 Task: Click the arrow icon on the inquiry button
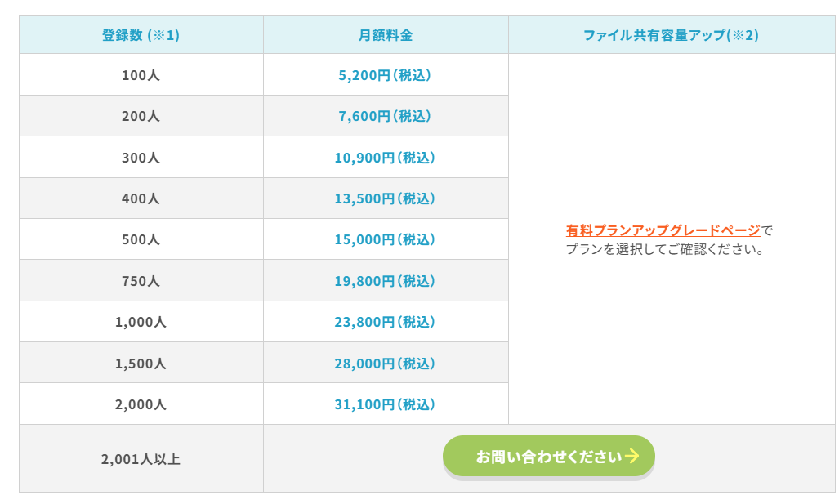point(631,456)
